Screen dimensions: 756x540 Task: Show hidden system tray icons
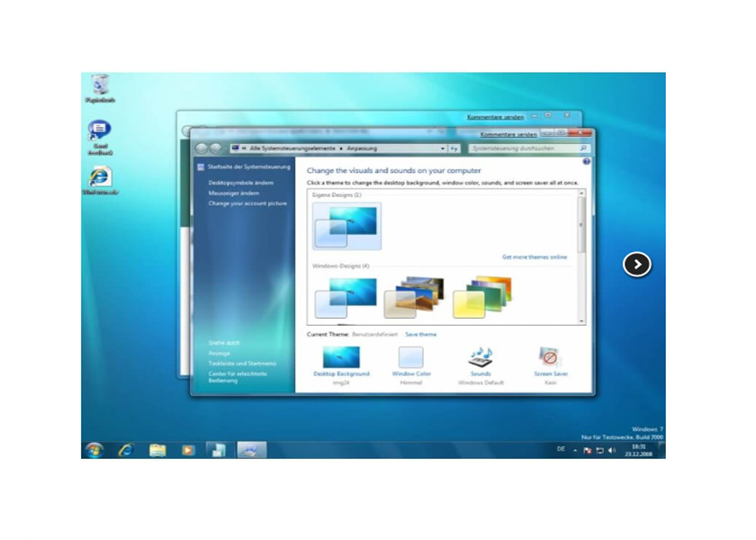[x=575, y=449]
